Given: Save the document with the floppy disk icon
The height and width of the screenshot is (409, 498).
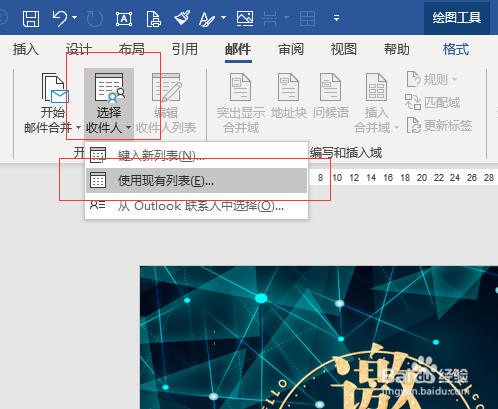Looking at the screenshot, I should coord(31,18).
